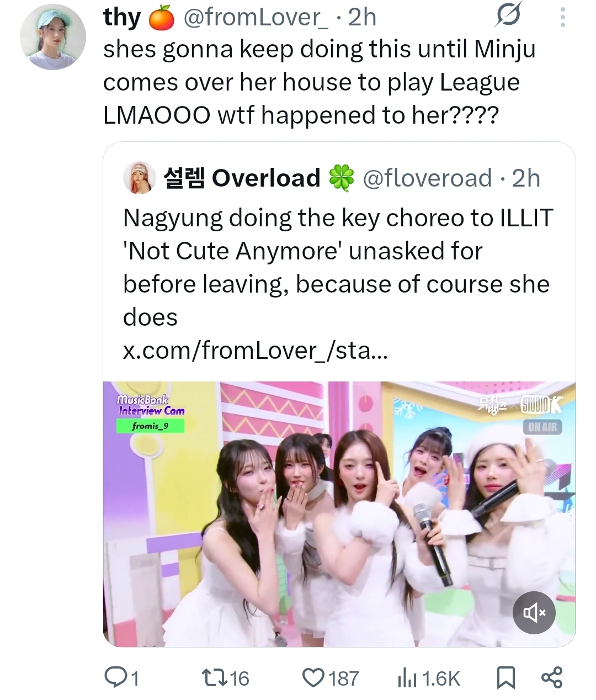The image size is (596, 700).
Task: Open the quoted tweet text
Action: click(x=337, y=267)
